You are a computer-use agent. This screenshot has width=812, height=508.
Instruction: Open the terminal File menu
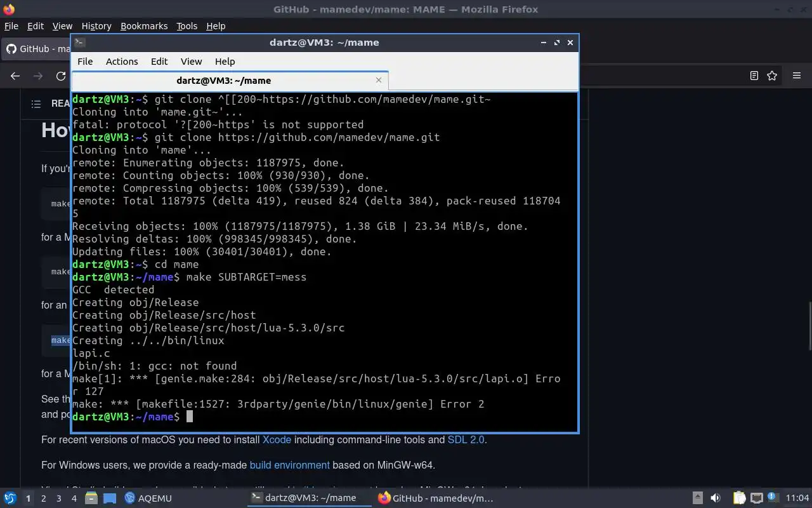(85, 62)
